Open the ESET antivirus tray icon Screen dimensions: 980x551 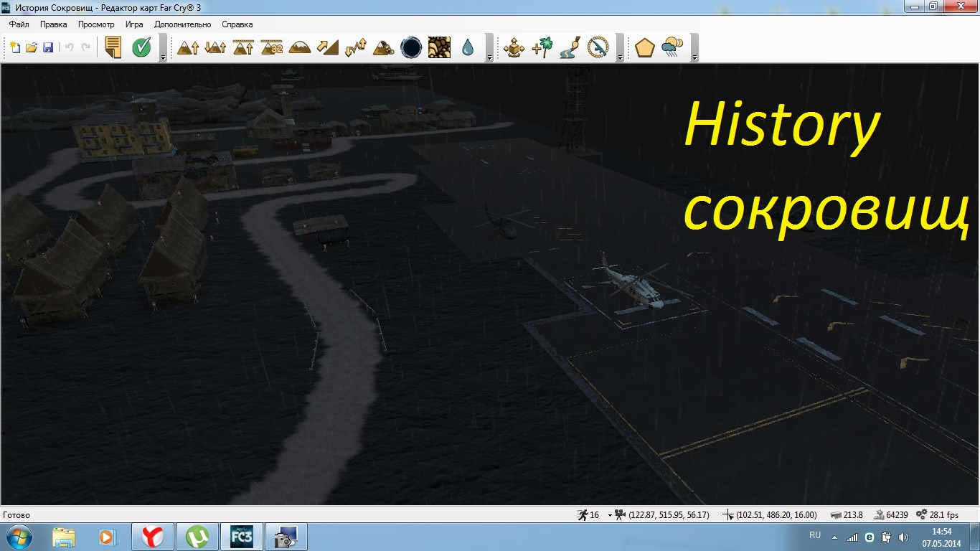click(x=870, y=537)
